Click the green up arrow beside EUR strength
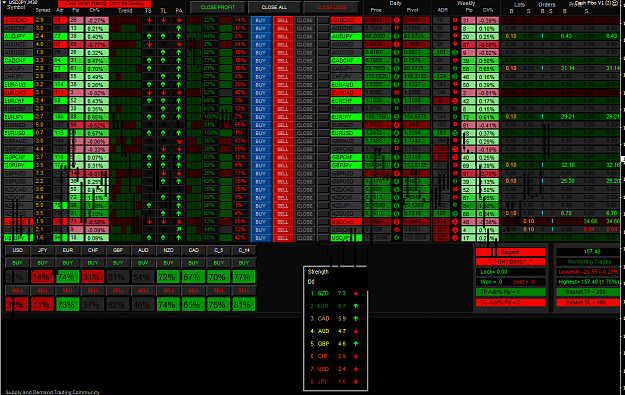 point(356,306)
